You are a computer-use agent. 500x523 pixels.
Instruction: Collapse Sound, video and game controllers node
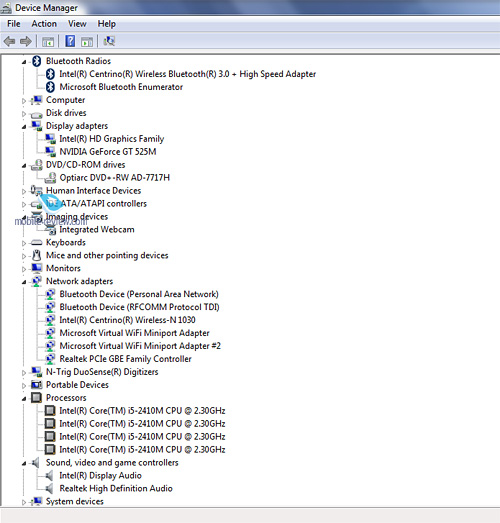24,463
